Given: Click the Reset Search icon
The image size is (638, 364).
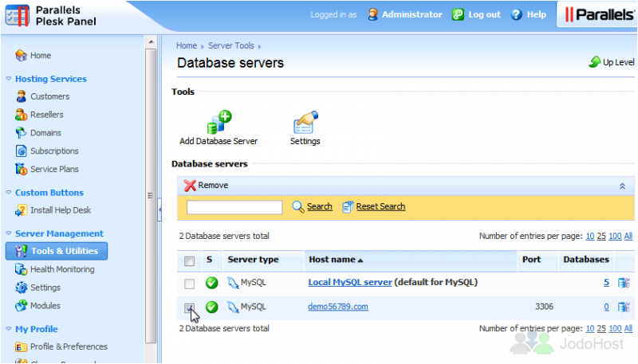Looking at the screenshot, I should click(348, 207).
